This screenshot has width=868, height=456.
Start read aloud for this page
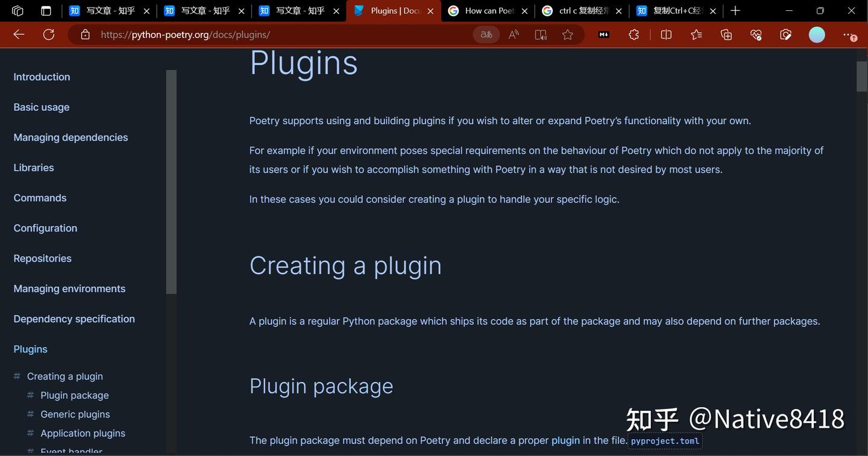(x=513, y=34)
